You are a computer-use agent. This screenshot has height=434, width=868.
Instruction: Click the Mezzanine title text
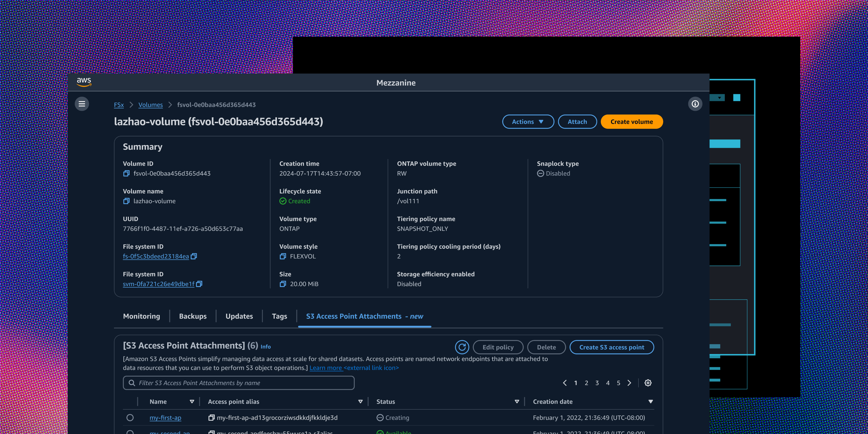396,83
